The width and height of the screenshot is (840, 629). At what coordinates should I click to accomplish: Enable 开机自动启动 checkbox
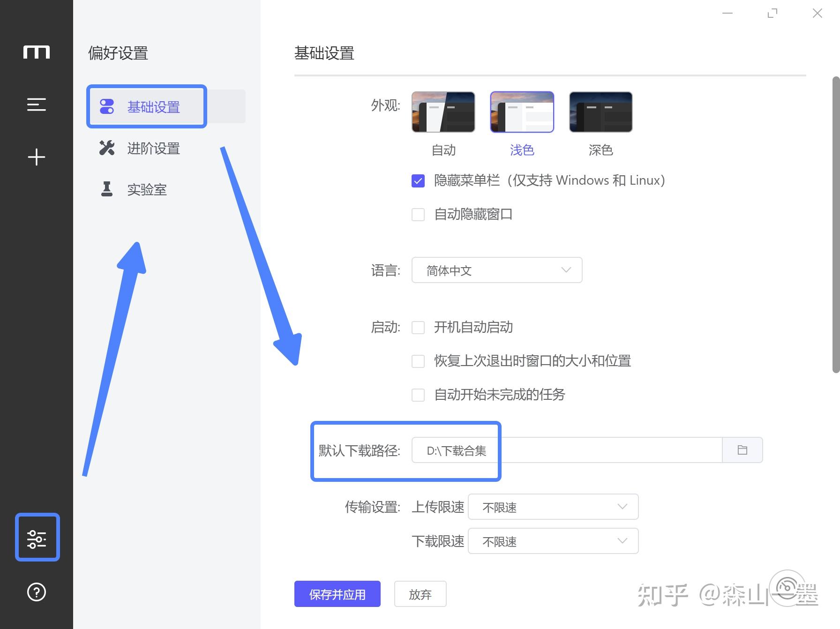click(x=418, y=327)
